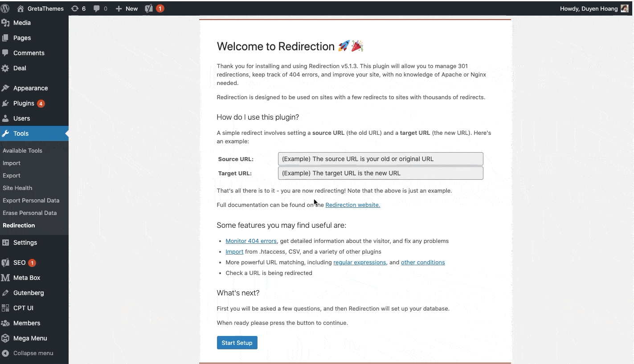Follow the Monitor 404 errors link

[251, 241]
